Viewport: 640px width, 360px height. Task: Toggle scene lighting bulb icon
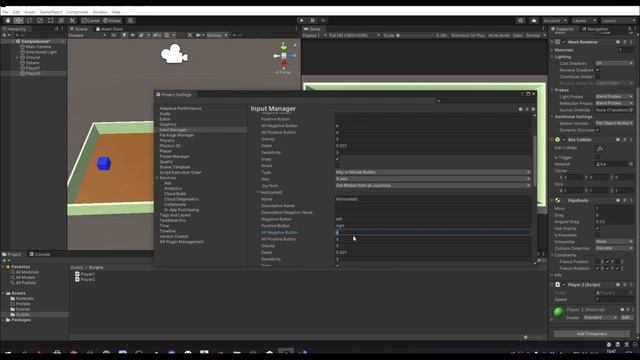click(124, 36)
